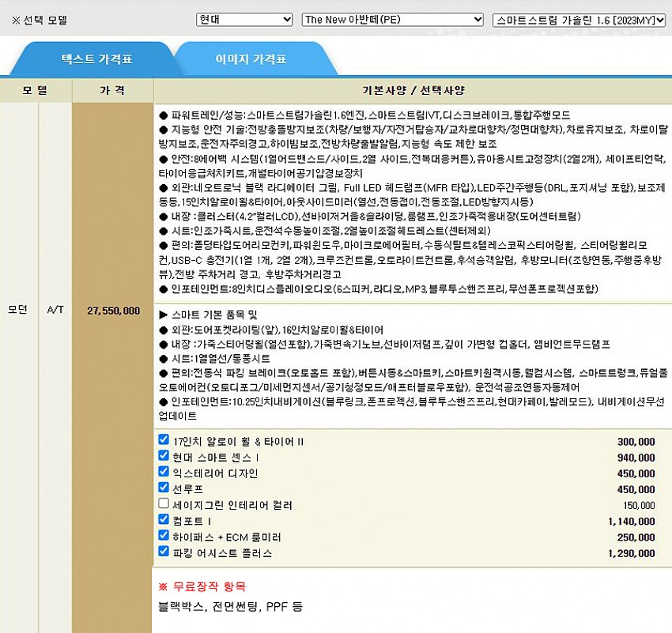672x633 pixels.
Task: Click the 모던 trim name cell
Action: click(18, 311)
